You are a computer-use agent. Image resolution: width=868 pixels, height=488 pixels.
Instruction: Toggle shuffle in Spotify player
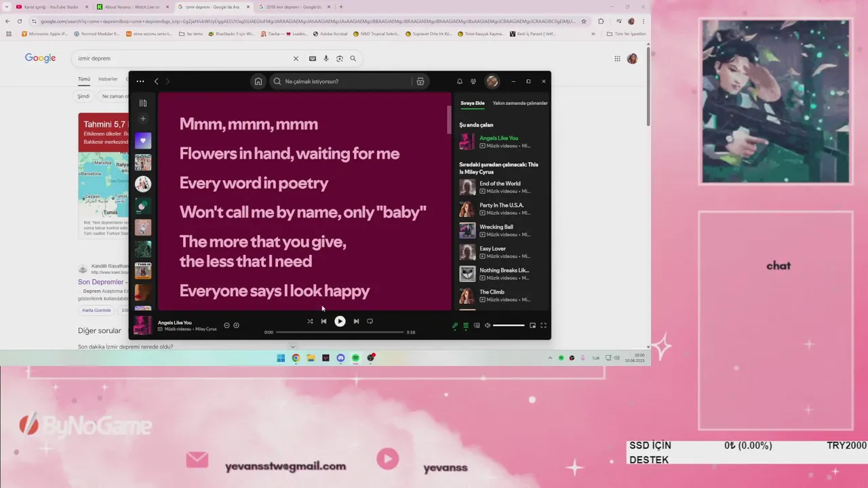pos(310,321)
